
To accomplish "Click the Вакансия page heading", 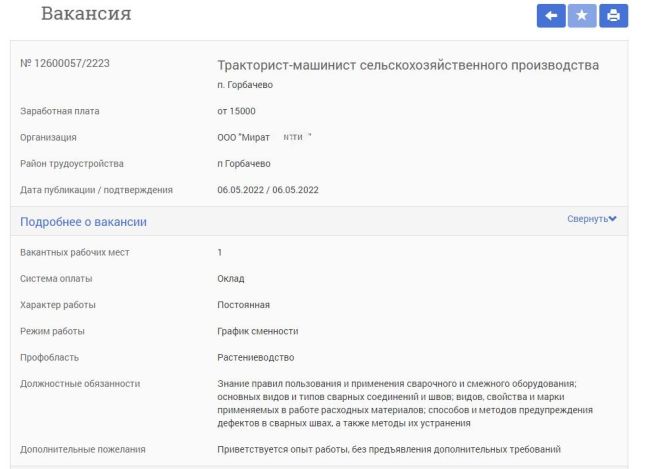I will [86, 14].
